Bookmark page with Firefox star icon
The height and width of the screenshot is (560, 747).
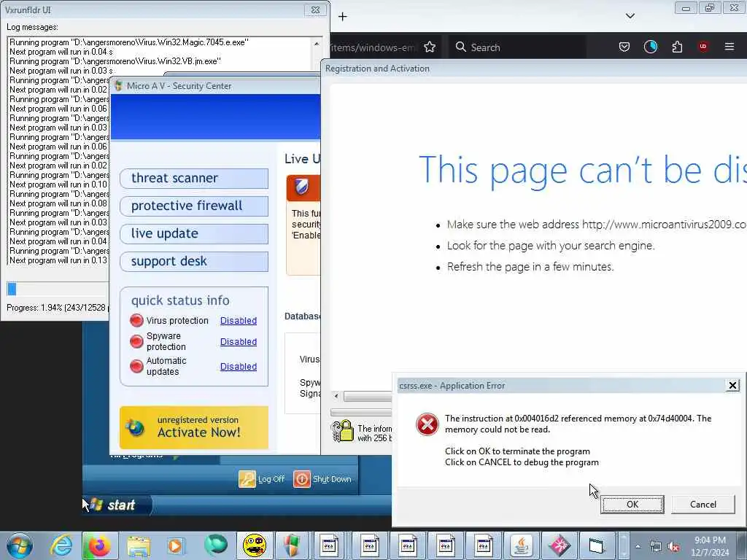coord(430,47)
